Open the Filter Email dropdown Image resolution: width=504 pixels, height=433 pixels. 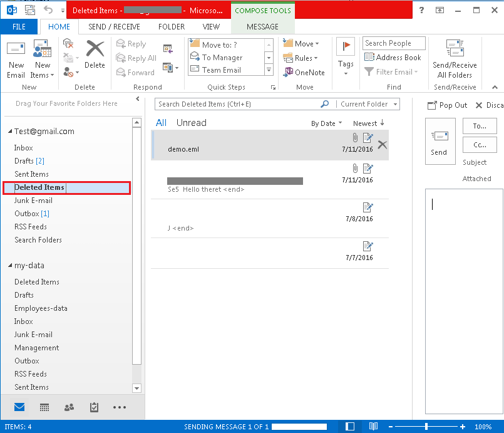391,71
